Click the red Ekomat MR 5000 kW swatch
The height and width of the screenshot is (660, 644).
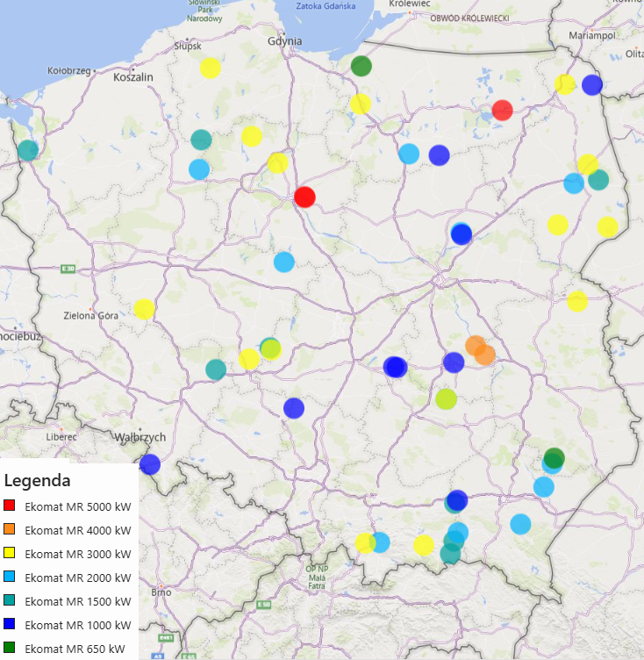tap(10, 506)
